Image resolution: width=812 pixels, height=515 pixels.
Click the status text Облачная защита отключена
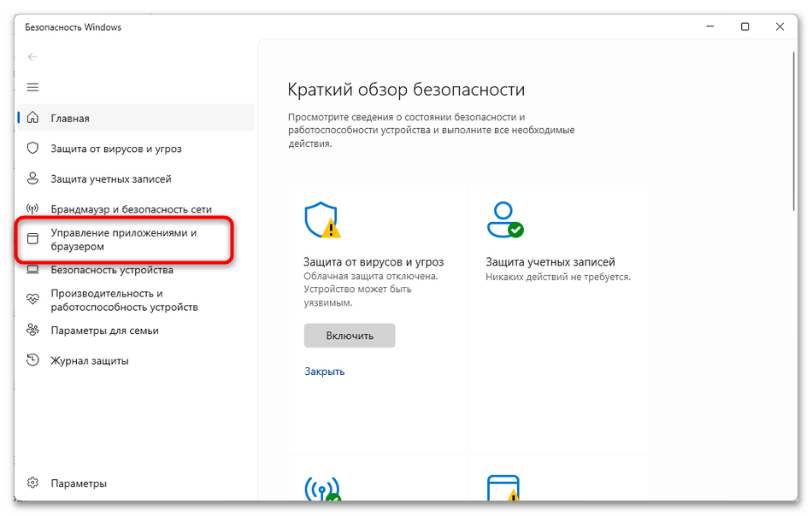(x=371, y=277)
